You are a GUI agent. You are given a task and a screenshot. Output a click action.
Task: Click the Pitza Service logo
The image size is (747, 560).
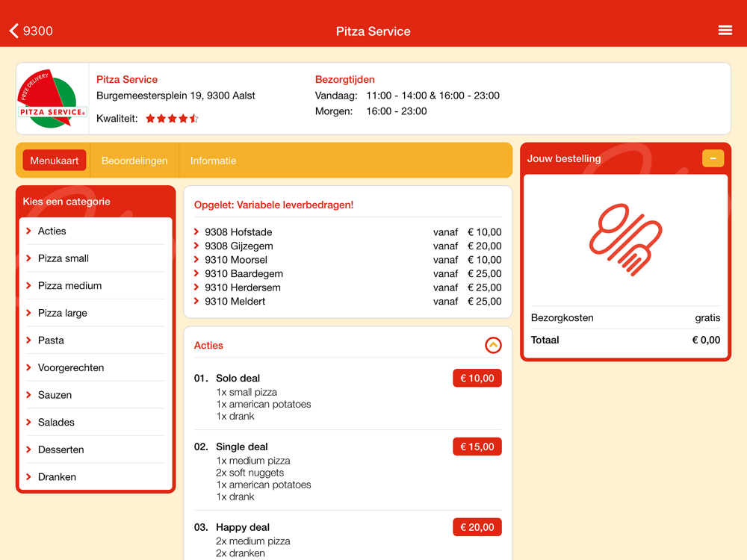click(x=52, y=99)
